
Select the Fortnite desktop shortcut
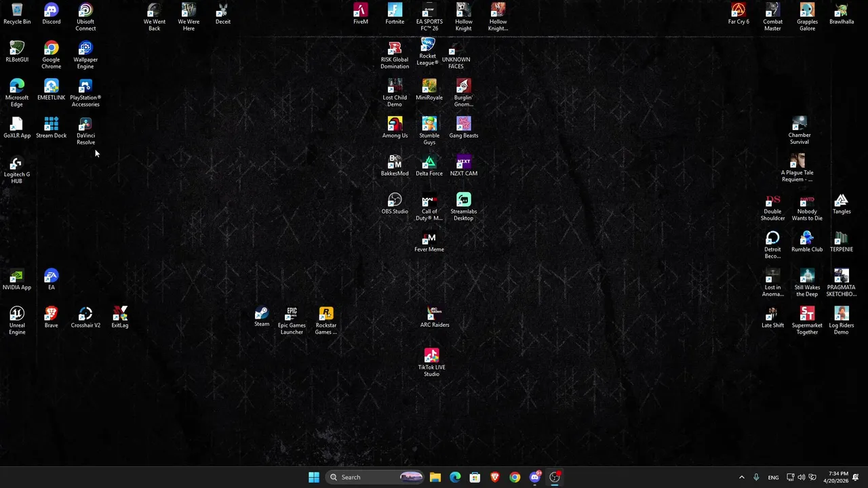[395, 14]
